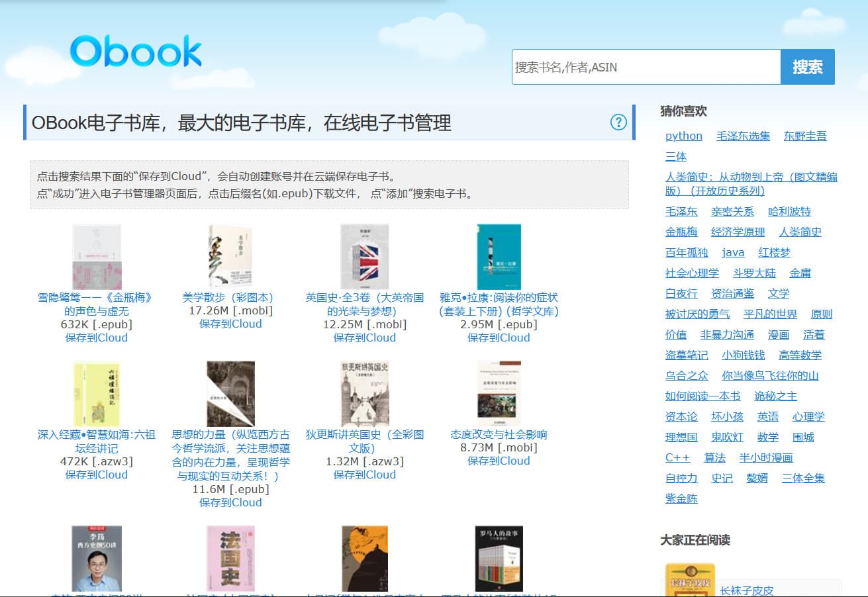The width and height of the screenshot is (868, 597).
Task: Select the 哈利波特 tag
Action: [789, 211]
